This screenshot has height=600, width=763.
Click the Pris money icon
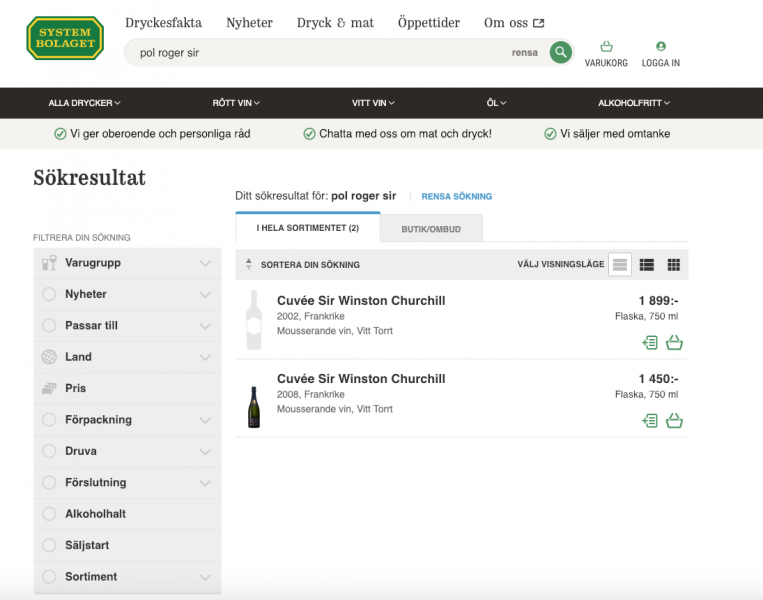pyautogui.click(x=49, y=388)
